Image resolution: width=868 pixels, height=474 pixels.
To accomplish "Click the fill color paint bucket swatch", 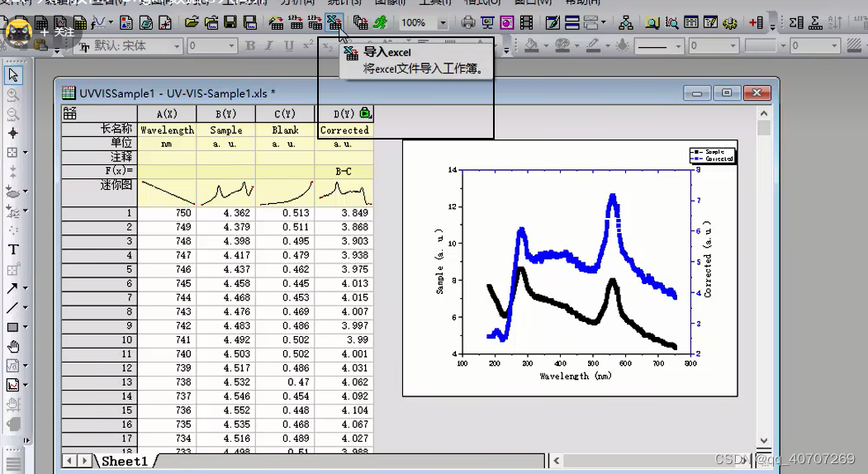I will (531, 46).
